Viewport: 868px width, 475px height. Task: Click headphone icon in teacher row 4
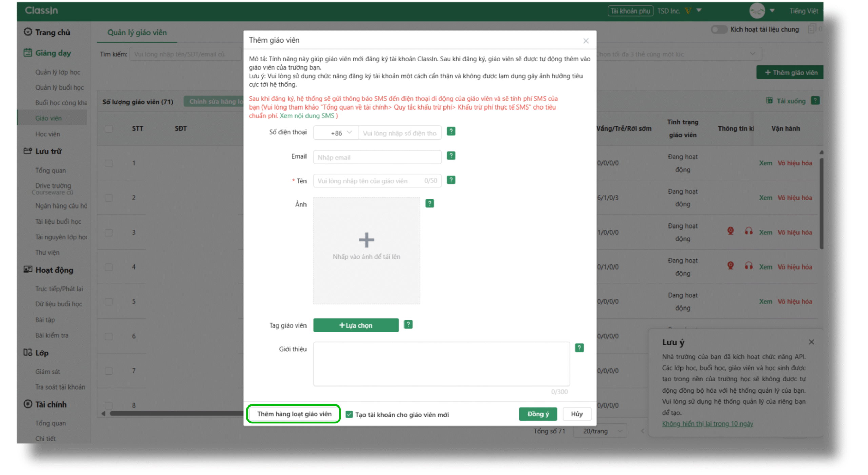pos(748,266)
